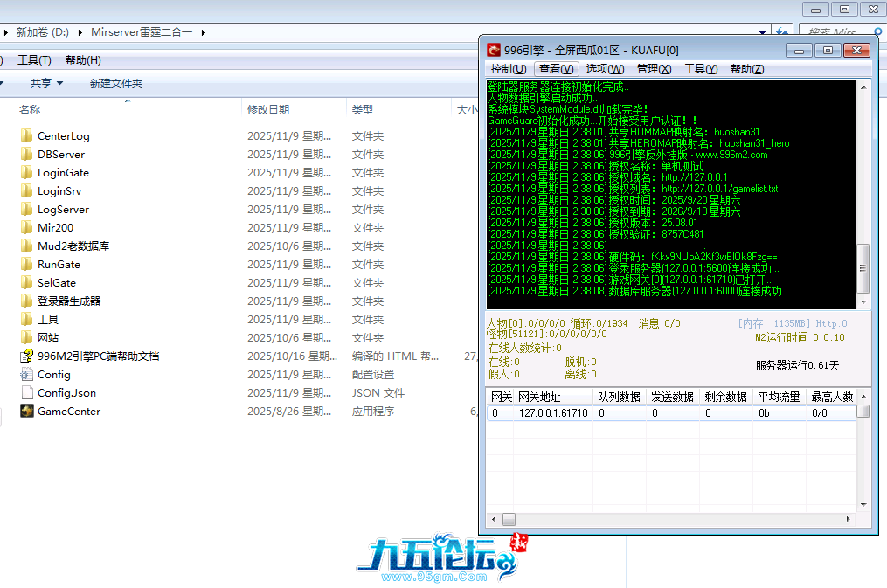The height and width of the screenshot is (588, 887).
Task: Click the log console scroll down arrow
Action: (x=863, y=301)
